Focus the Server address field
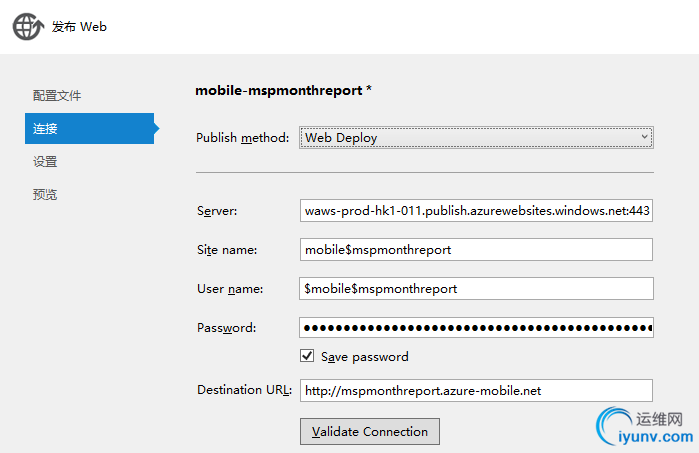 coord(476,211)
